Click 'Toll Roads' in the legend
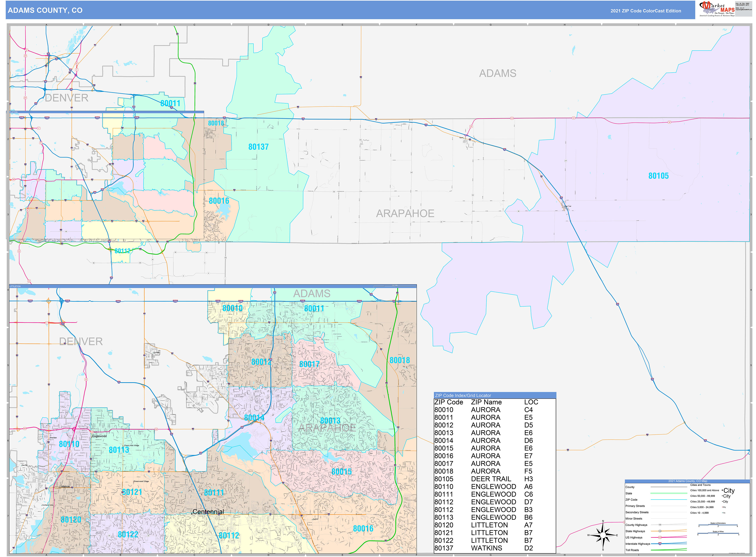 tap(632, 550)
